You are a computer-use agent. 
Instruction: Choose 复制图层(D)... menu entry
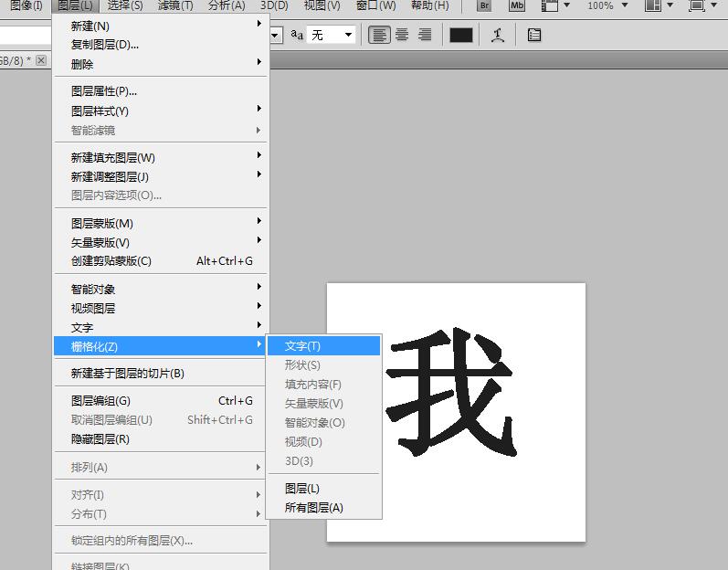click(161, 45)
